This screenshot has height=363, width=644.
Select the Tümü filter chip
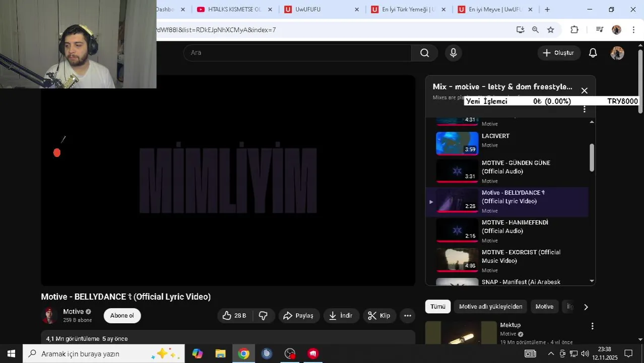pyautogui.click(x=438, y=307)
